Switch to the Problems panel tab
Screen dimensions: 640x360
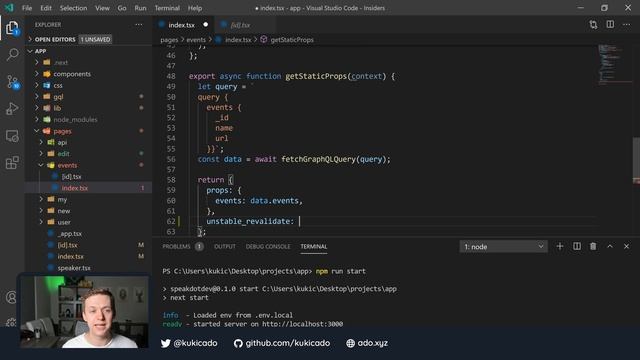[182, 246]
